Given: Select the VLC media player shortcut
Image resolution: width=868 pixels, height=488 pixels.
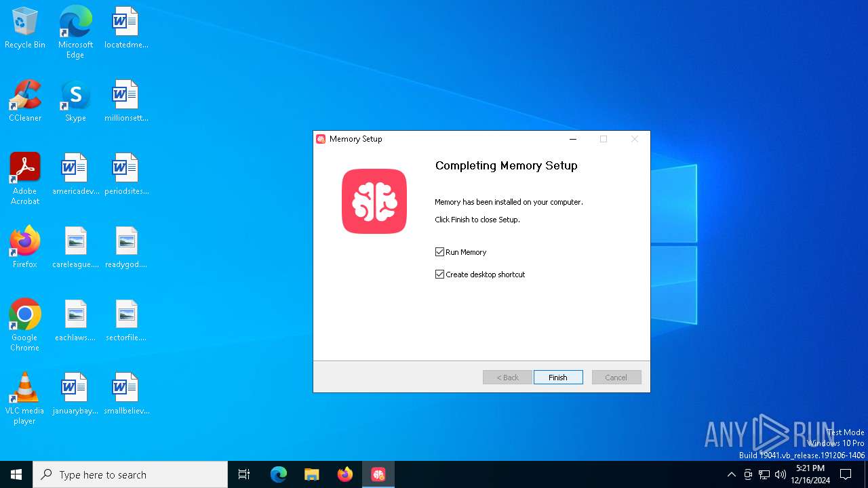Looking at the screenshot, I should [x=25, y=398].
